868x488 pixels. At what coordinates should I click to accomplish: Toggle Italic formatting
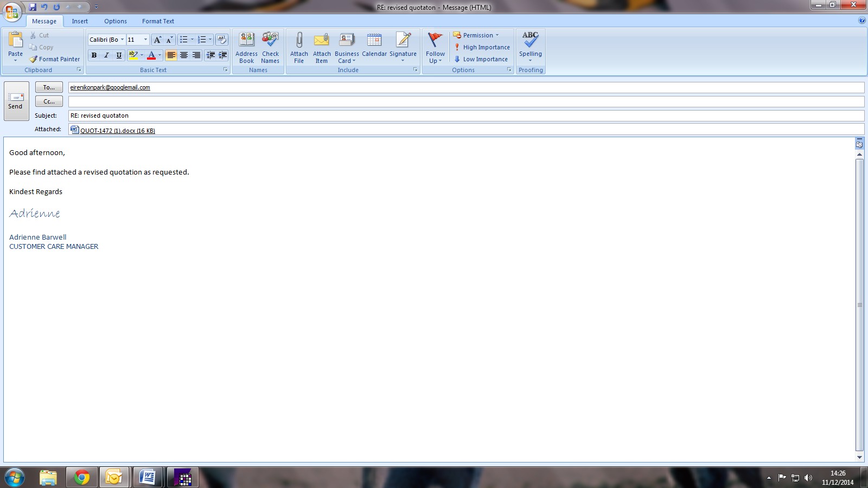coord(106,55)
